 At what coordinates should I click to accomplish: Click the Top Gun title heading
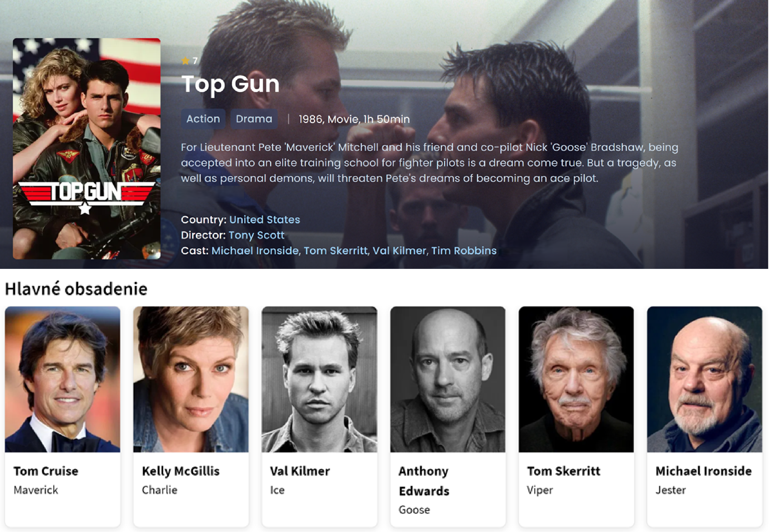230,84
